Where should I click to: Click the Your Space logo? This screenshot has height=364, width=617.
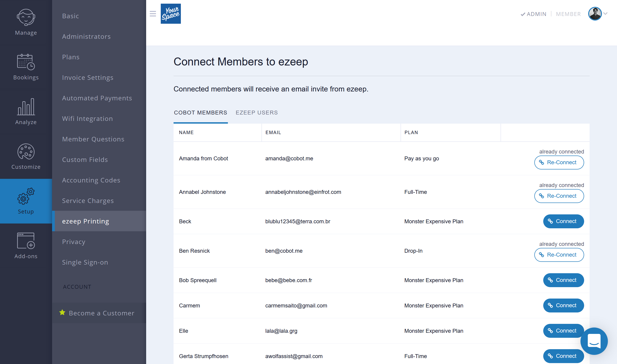click(x=171, y=14)
